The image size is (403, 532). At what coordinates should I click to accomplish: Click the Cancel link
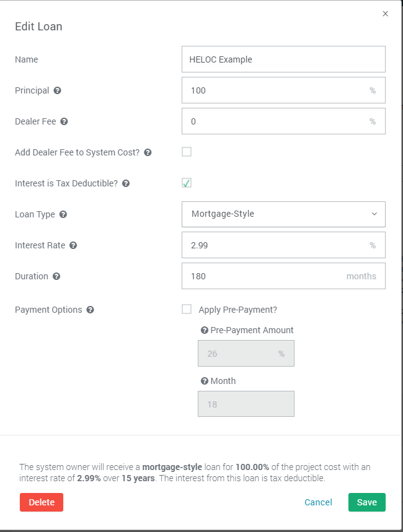click(x=318, y=502)
